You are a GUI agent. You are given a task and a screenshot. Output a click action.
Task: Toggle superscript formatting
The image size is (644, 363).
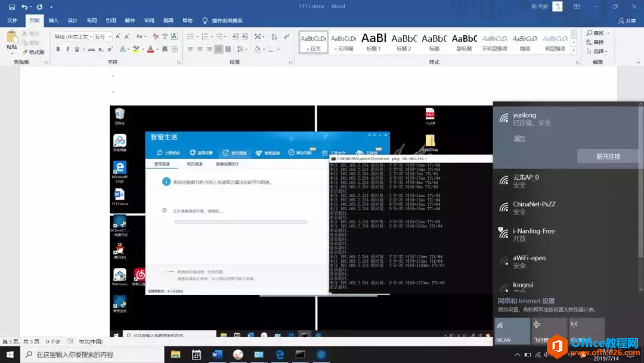point(110,50)
